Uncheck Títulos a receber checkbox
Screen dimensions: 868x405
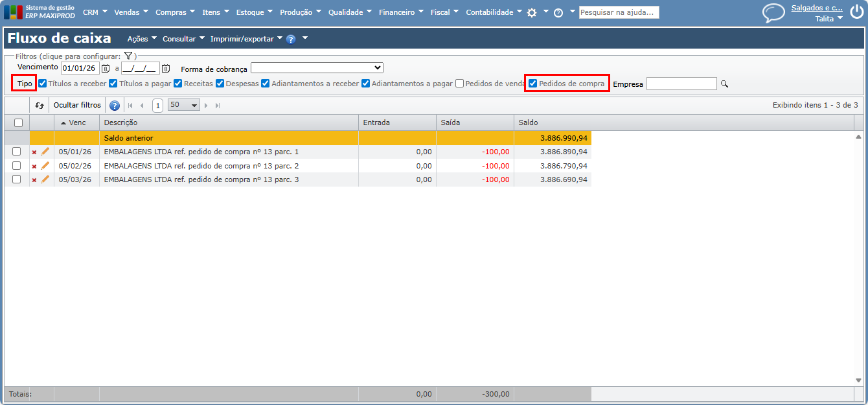(x=42, y=84)
